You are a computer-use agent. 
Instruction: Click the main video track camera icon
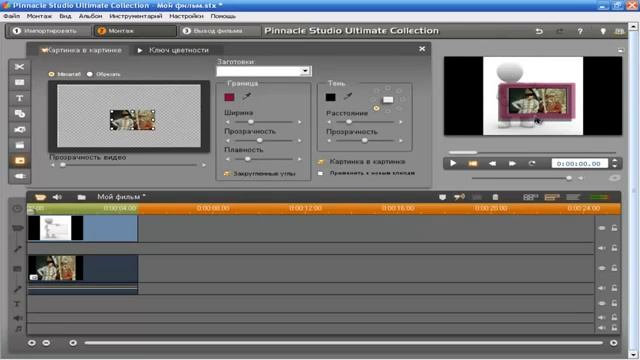[17, 228]
